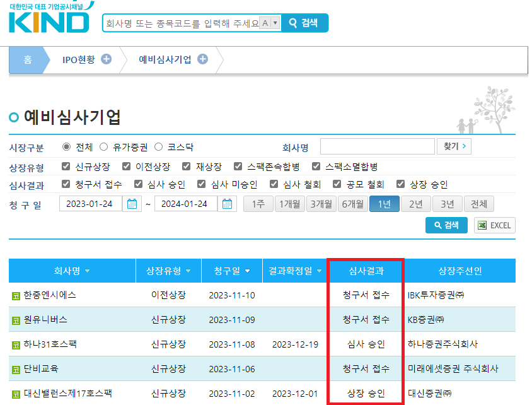The width and height of the screenshot is (532, 405).
Task: Click the KOSDAQ icon beside 원유니버스
Action: [x=16, y=320]
